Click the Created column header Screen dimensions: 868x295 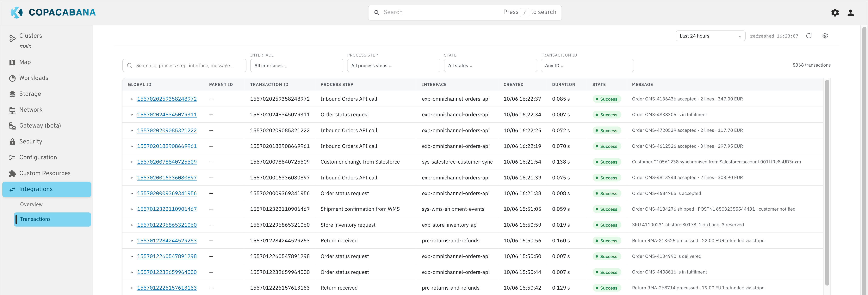(513, 85)
